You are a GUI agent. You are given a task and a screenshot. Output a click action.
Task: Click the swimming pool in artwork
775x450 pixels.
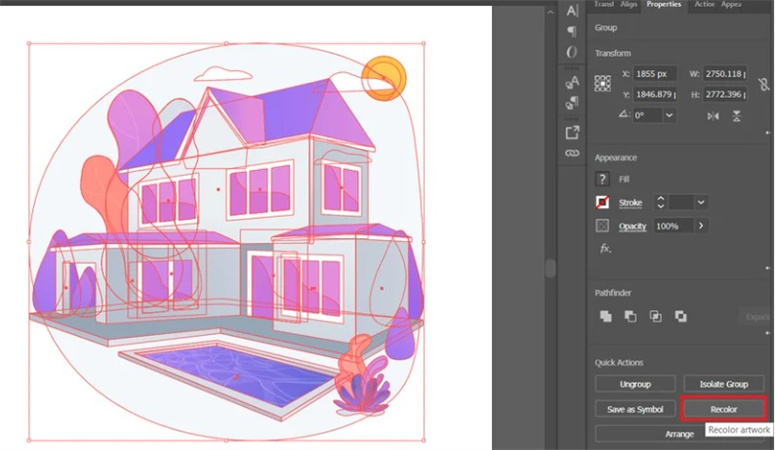236,375
